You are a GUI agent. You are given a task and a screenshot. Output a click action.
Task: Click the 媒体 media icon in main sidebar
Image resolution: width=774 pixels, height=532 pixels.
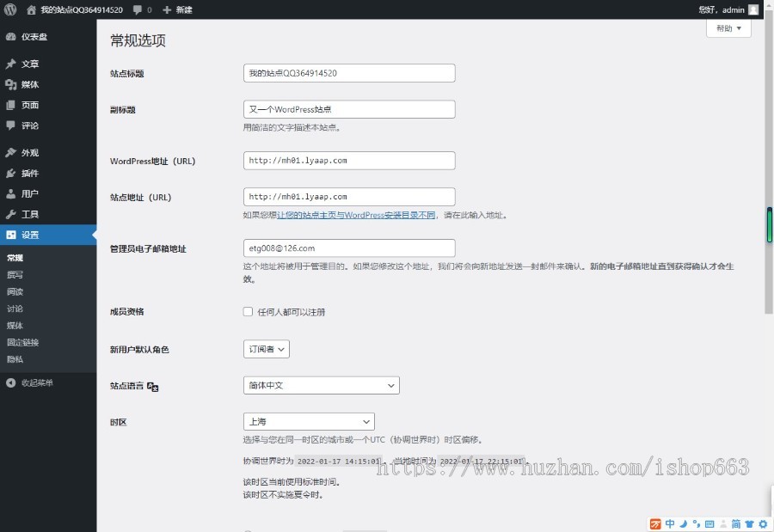coord(11,84)
